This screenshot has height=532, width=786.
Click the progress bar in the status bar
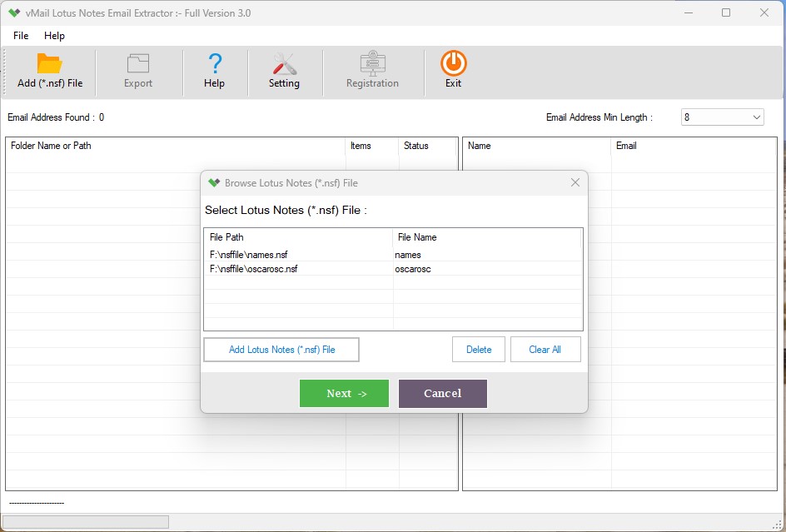pos(86,522)
